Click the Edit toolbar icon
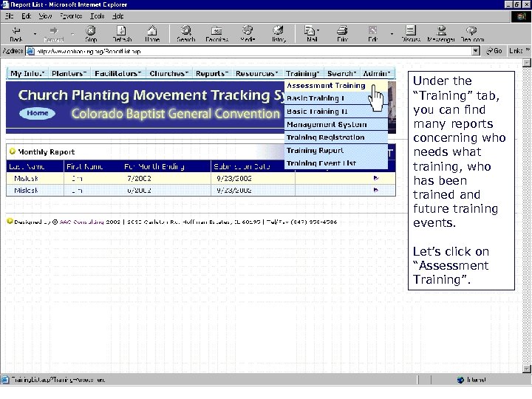Screen dimensions: 532x399 coord(372,34)
